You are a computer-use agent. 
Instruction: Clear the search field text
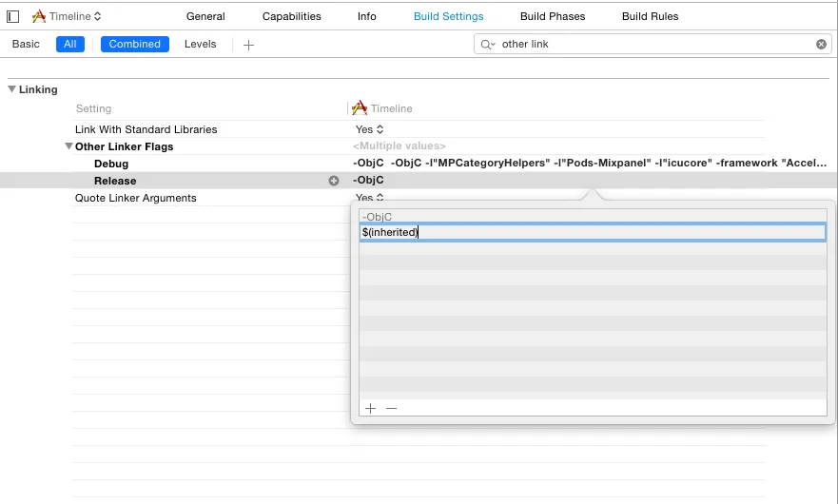pyautogui.click(x=822, y=45)
